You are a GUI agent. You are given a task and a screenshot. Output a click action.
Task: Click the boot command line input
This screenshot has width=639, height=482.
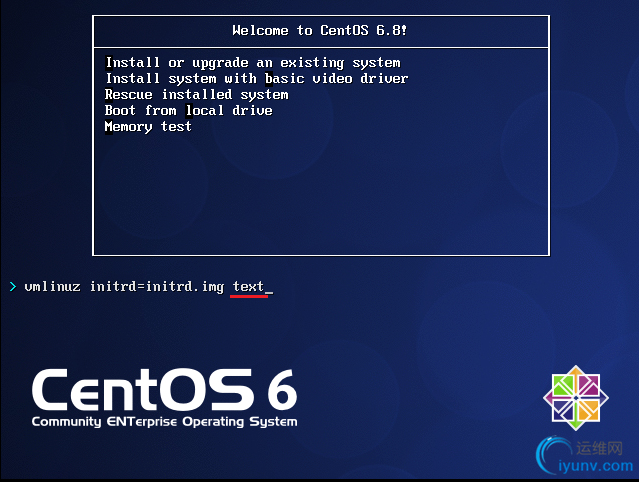(x=149, y=287)
